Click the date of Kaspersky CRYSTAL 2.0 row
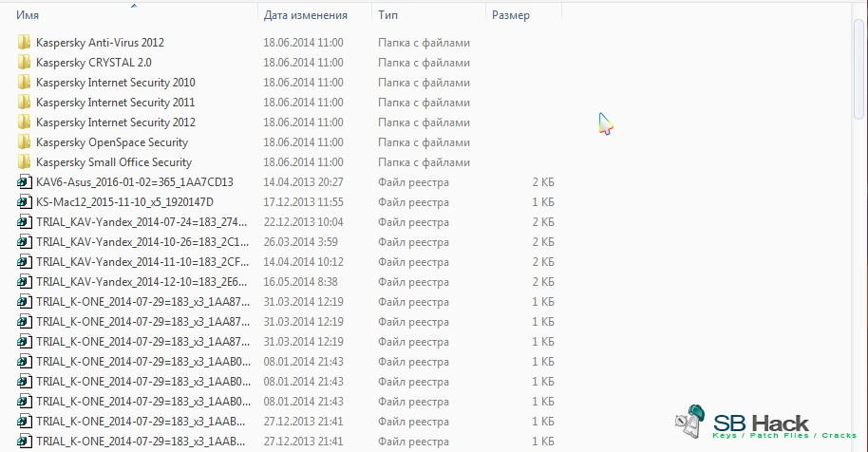 [x=303, y=63]
